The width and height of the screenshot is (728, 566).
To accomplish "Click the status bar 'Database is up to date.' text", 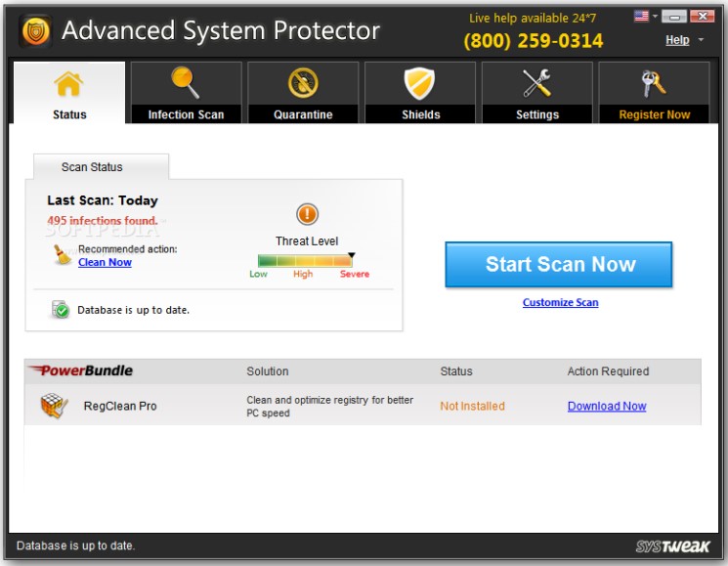I will tap(75, 545).
